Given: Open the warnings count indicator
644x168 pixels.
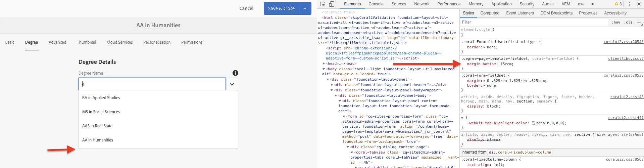Looking at the screenshot, I should (618, 4).
